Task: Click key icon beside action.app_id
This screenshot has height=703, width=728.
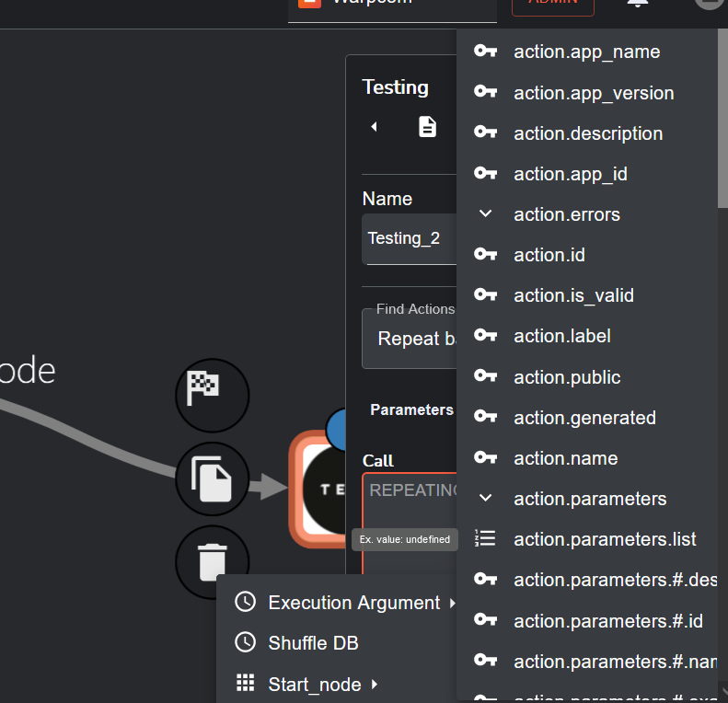Action: [485, 173]
